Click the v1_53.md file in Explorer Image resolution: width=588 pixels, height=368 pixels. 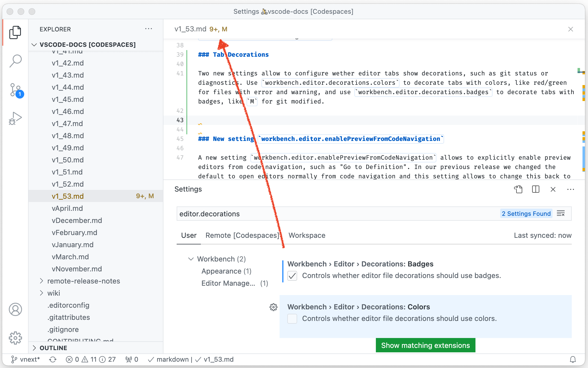(x=67, y=196)
